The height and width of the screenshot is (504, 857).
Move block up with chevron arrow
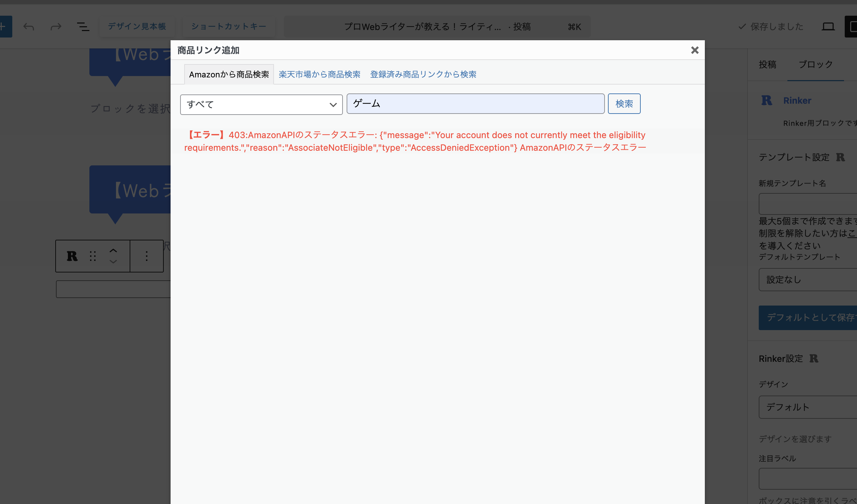(113, 250)
